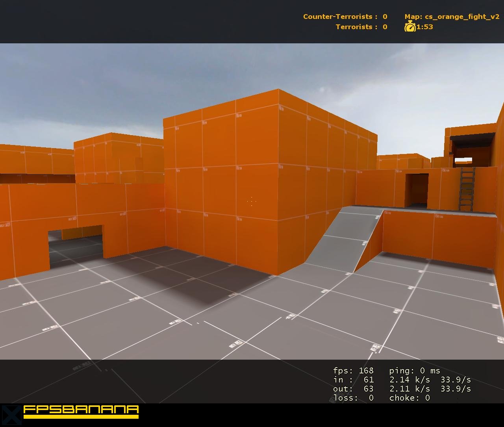Click the ping readout showing 0 ms

414,371
